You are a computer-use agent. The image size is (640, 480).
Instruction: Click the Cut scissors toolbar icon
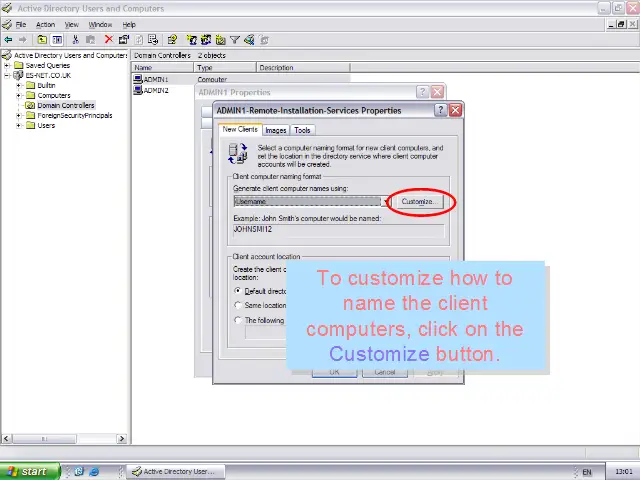click(x=76, y=40)
